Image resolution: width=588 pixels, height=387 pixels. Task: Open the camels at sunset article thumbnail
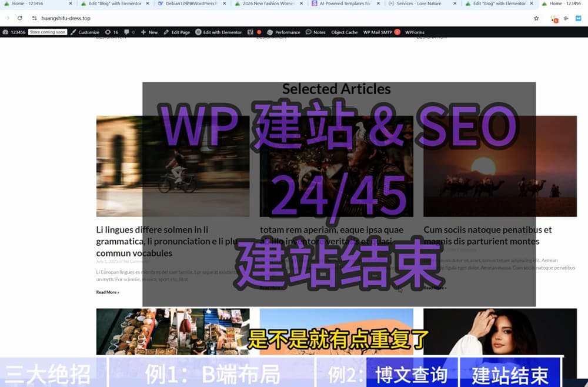pyautogui.click(x=500, y=166)
